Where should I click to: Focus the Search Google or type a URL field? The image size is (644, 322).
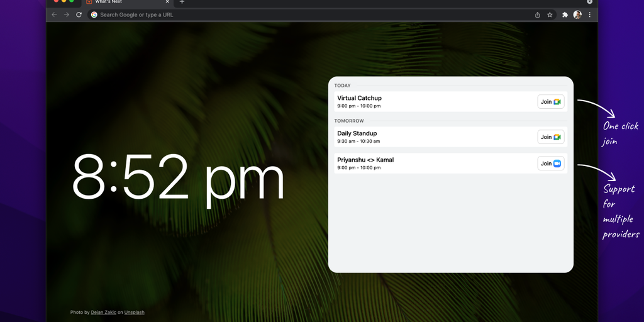pyautogui.click(x=252, y=14)
